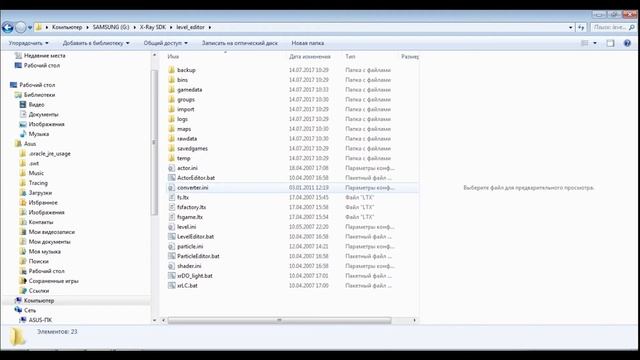Sort by the Размер column header
Image resolution: width=640 pixels, height=360 pixels.
coord(409,57)
